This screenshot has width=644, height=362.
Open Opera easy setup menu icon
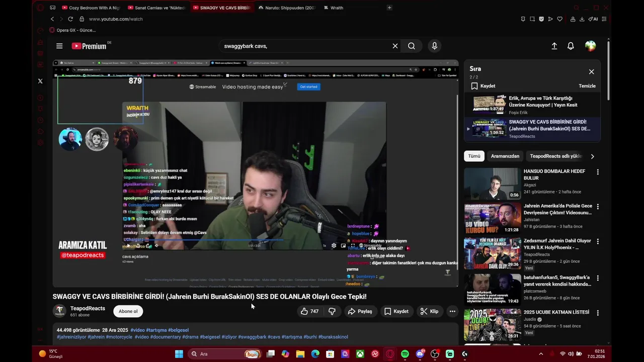[x=604, y=19]
